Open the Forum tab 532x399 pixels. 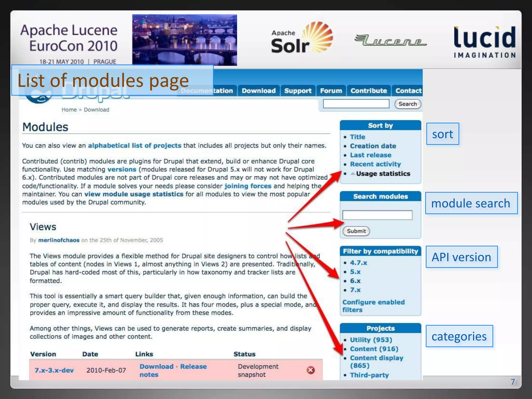click(x=331, y=91)
